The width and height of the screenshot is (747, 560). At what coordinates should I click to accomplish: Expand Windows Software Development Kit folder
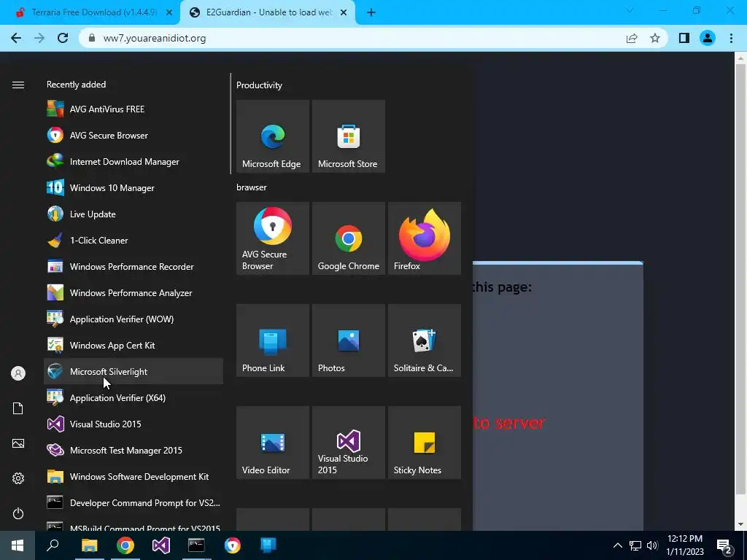coord(133,476)
